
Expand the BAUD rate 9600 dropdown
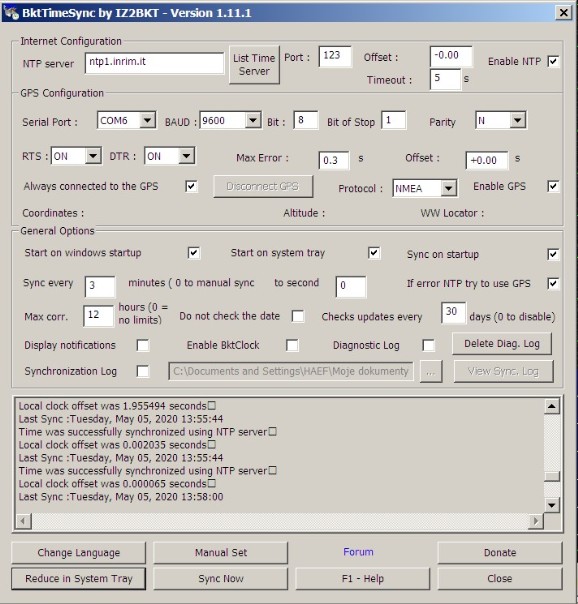coord(253,121)
